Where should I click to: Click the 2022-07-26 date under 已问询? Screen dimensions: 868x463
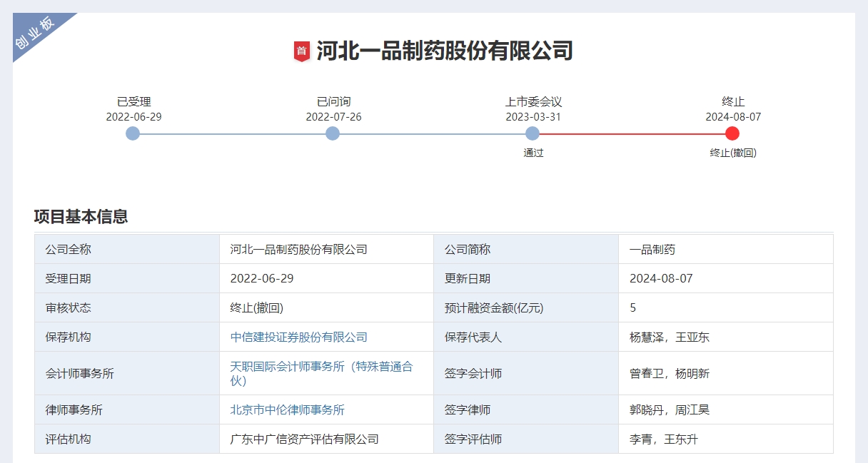pos(334,117)
